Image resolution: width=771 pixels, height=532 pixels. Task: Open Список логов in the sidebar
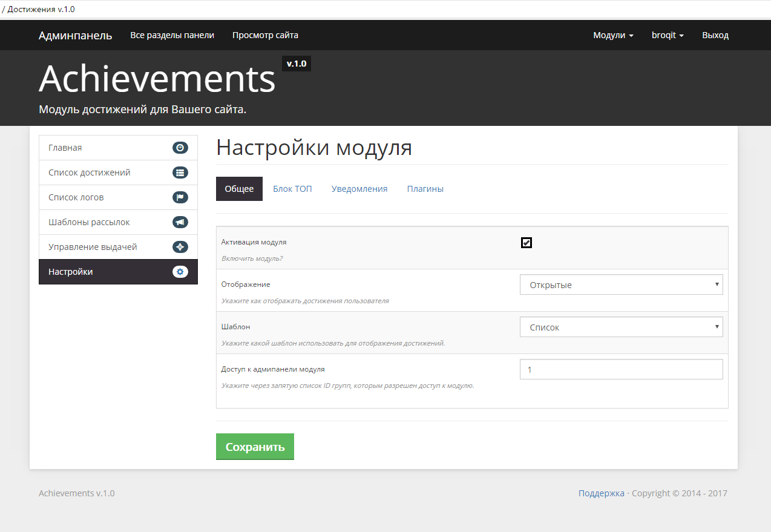point(118,197)
